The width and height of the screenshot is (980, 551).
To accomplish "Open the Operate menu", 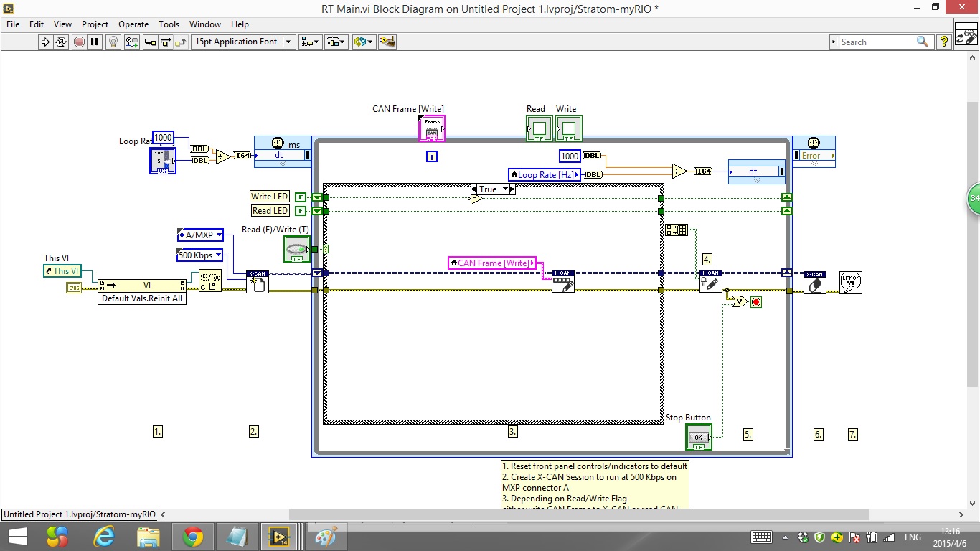I will tap(133, 24).
